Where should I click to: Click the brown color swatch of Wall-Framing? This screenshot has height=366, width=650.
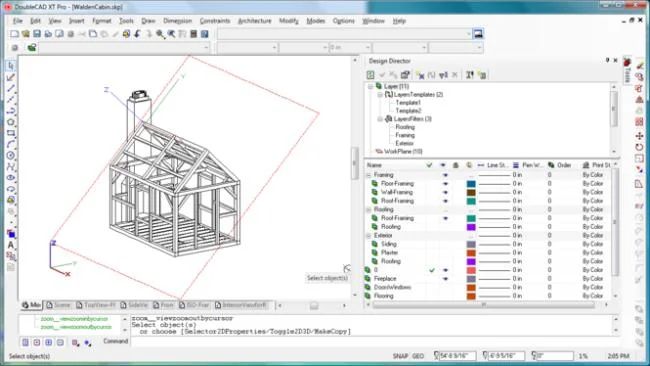pos(471,192)
